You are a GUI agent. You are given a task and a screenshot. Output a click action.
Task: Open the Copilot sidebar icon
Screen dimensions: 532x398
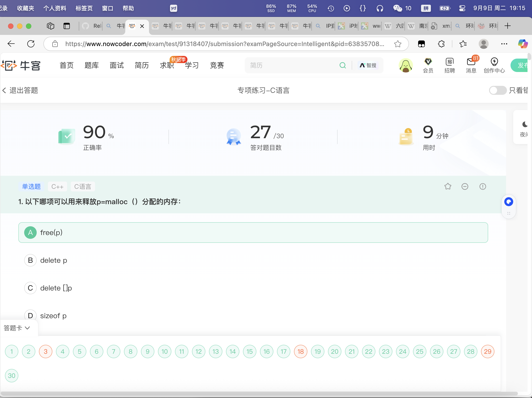523,44
